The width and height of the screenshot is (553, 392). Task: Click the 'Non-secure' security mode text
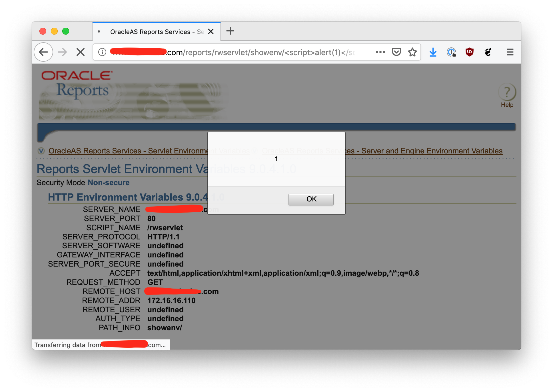(x=109, y=183)
